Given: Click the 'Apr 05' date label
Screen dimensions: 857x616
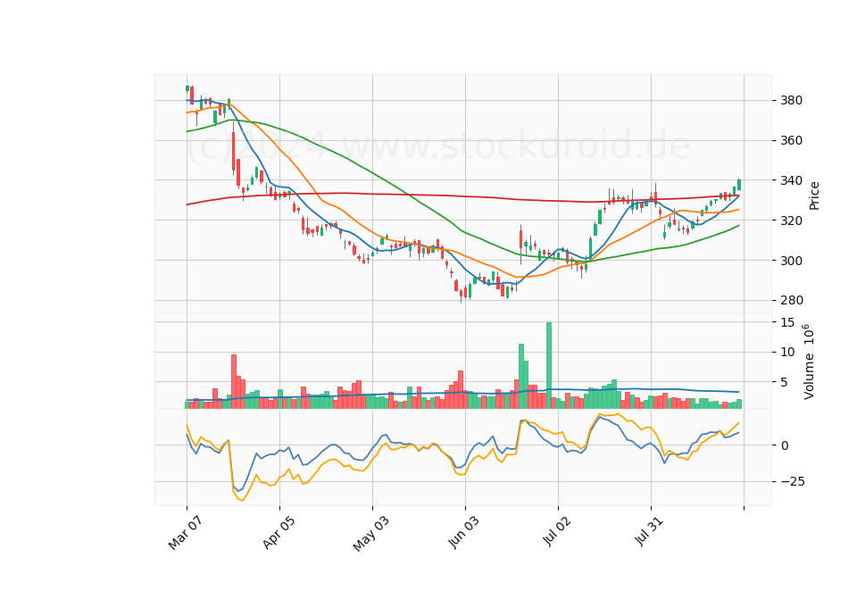Looking at the screenshot, I should pyautogui.click(x=279, y=532).
